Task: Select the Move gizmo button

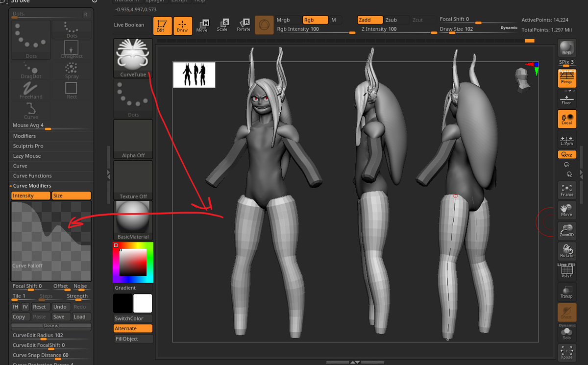Action: pos(202,26)
